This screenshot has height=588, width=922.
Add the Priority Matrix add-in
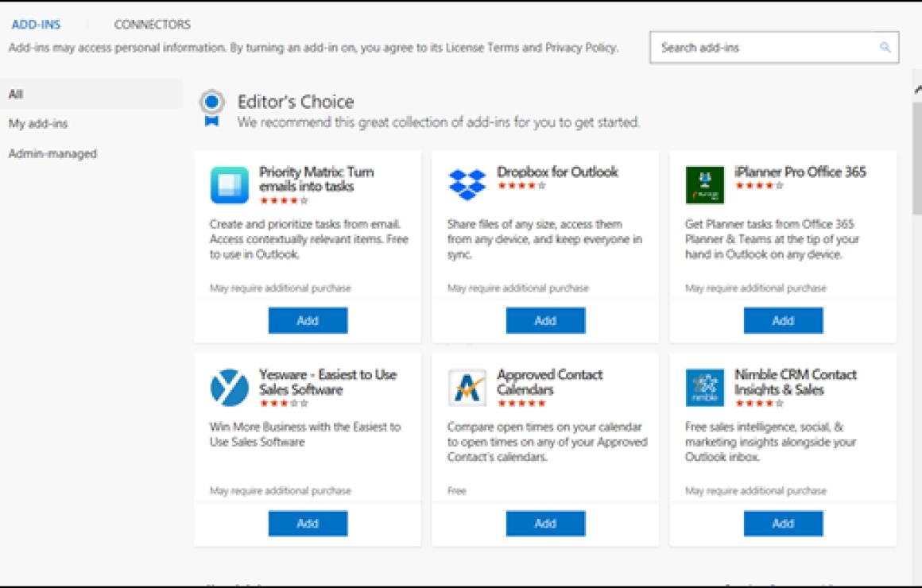point(308,320)
